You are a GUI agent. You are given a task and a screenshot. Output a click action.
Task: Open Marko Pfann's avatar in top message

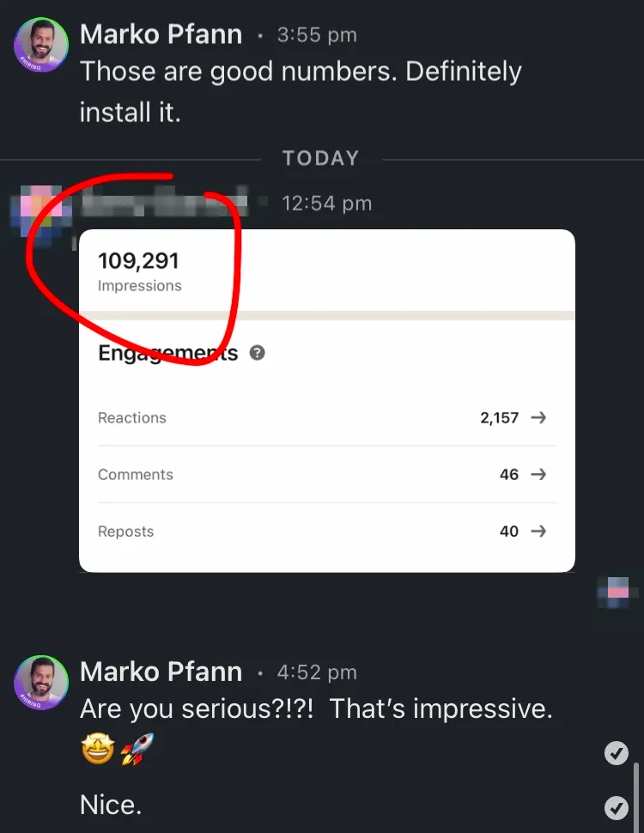click(41, 45)
